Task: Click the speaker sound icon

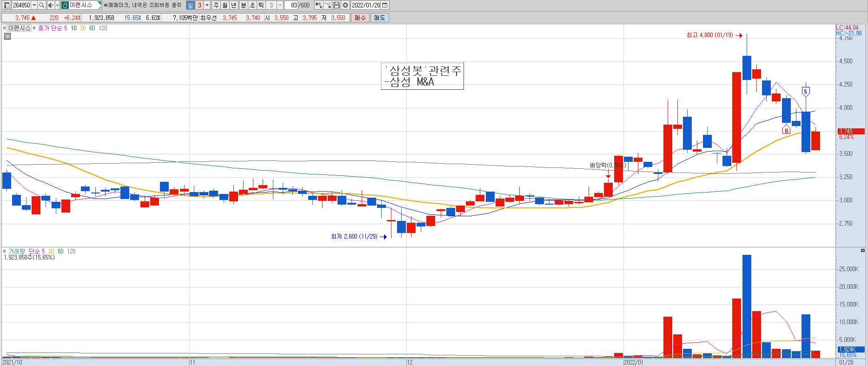Action: (50, 5)
